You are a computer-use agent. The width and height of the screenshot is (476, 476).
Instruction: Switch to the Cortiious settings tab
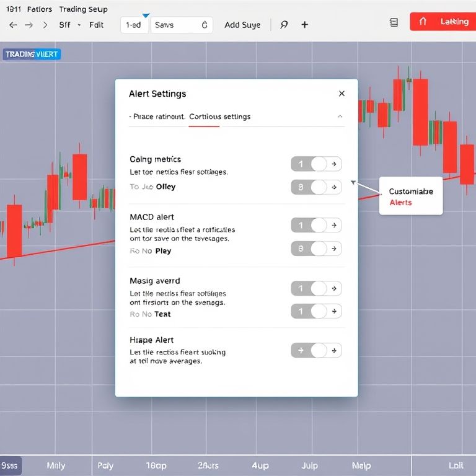[x=219, y=117]
